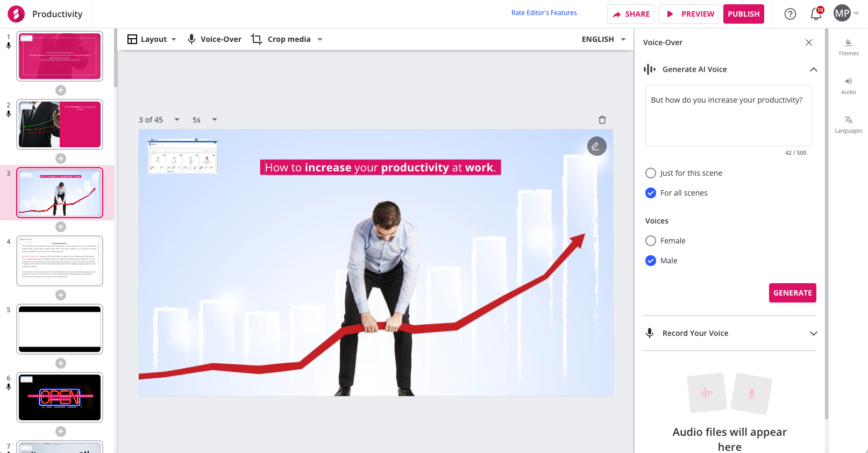Select Just for this scene option

click(651, 173)
